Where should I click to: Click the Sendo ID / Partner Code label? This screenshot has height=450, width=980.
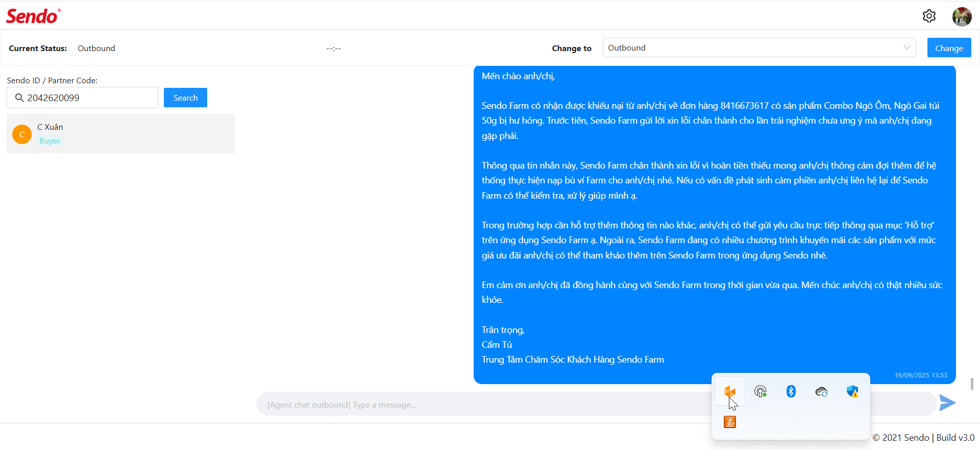(x=52, y=80)
